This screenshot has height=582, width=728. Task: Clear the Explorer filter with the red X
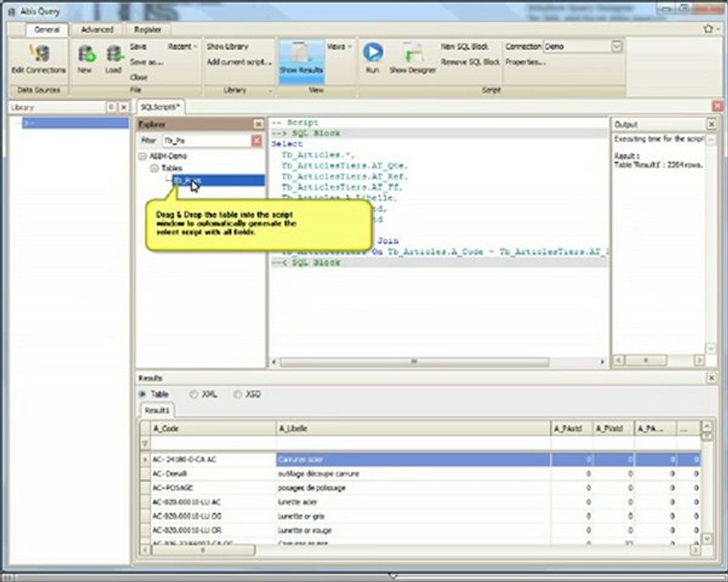point(256,141)
